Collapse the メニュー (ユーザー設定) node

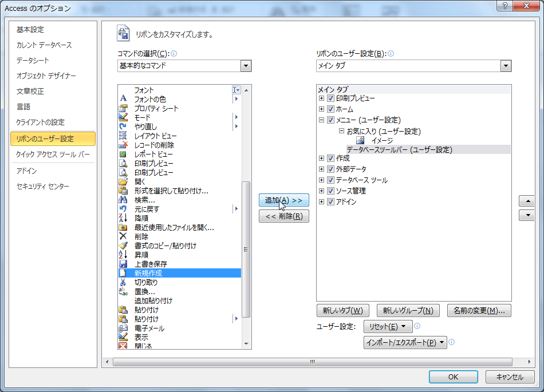[322, 120]
